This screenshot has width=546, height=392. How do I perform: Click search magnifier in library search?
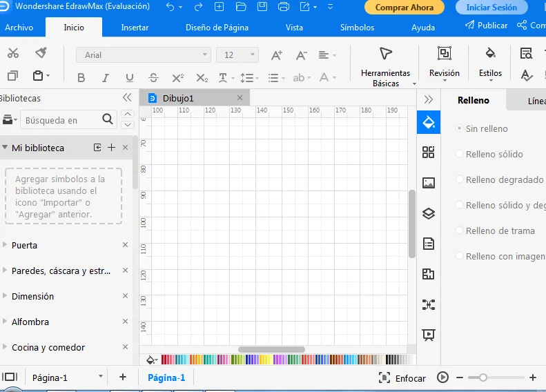[x=108, y=119]
